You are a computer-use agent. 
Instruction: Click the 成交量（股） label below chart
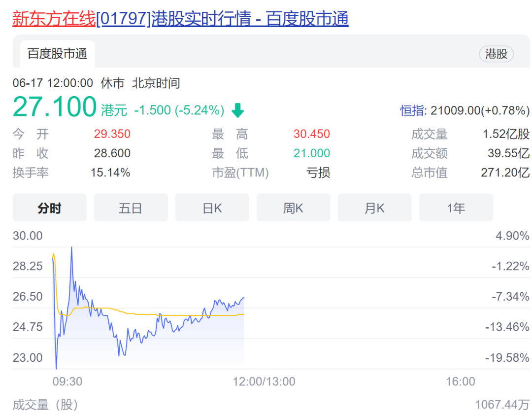coord(45,405)
